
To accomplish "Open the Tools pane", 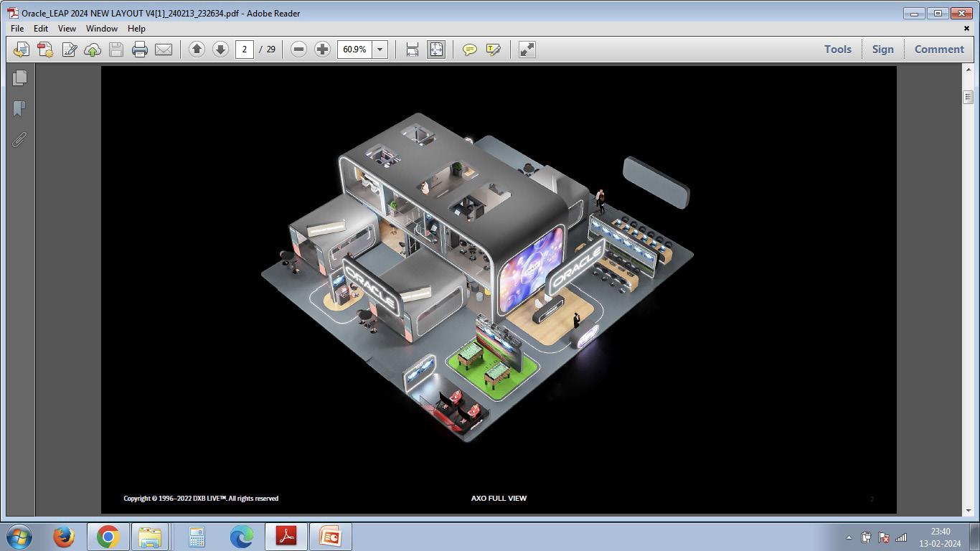I will pos(838,50).
